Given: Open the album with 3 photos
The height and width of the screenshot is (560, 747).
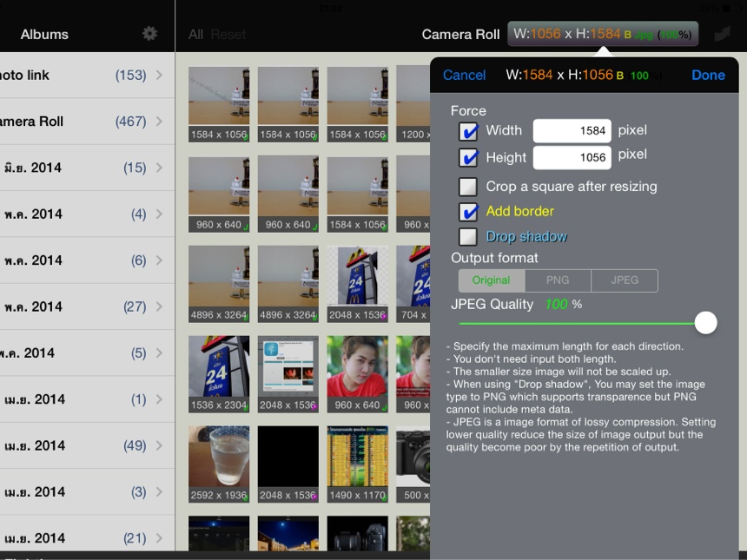Looking at the screenshot, I should click(87, 492).
